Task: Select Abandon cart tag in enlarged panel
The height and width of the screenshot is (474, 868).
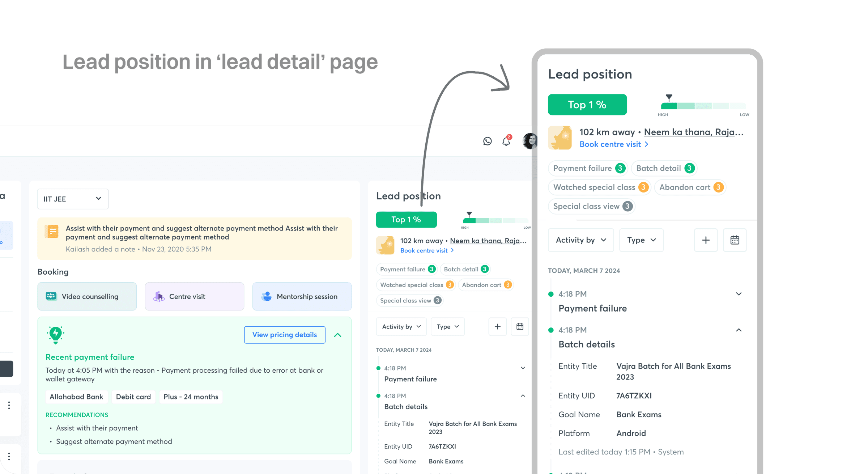Action: point(690,187)
